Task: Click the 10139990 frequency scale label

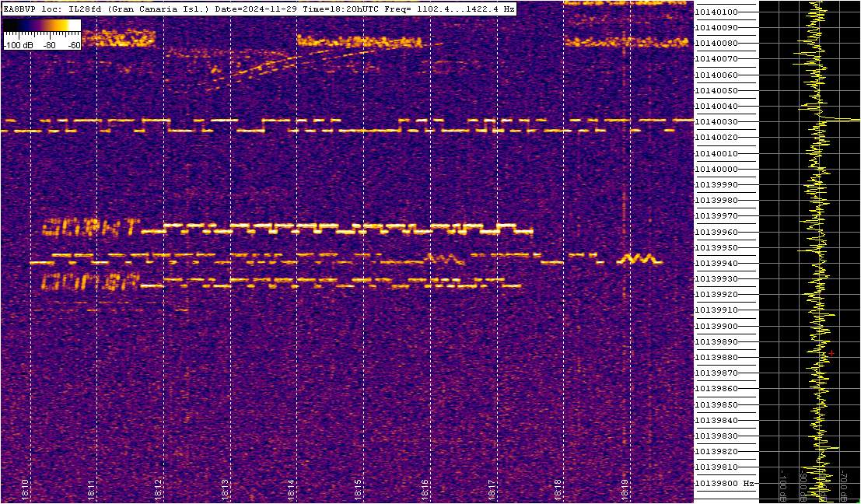Action: pos(716,184)
